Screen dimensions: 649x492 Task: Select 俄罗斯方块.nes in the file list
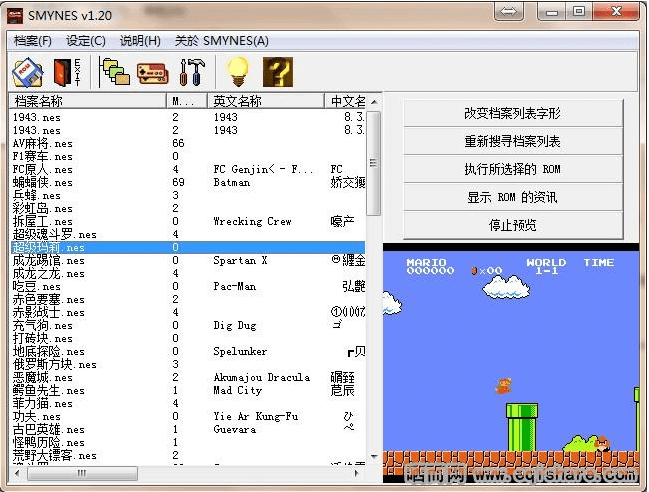[x=55, y=365]
